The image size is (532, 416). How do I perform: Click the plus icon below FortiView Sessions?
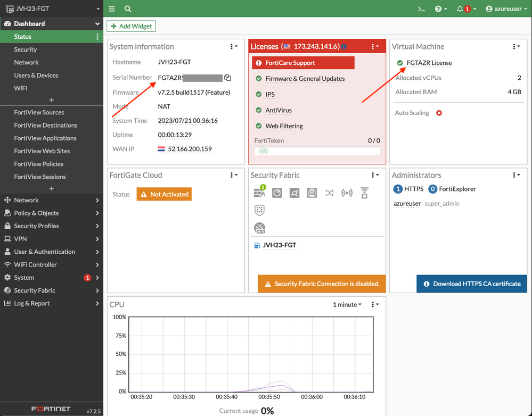tap(52, 188)
